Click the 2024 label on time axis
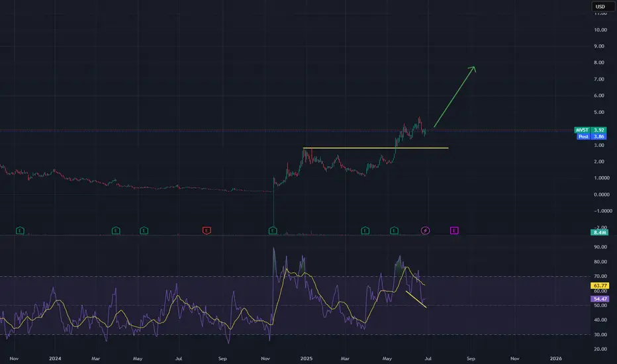This screenshot has width=617, height=364. pyautogui.click(x=55, y=359)
